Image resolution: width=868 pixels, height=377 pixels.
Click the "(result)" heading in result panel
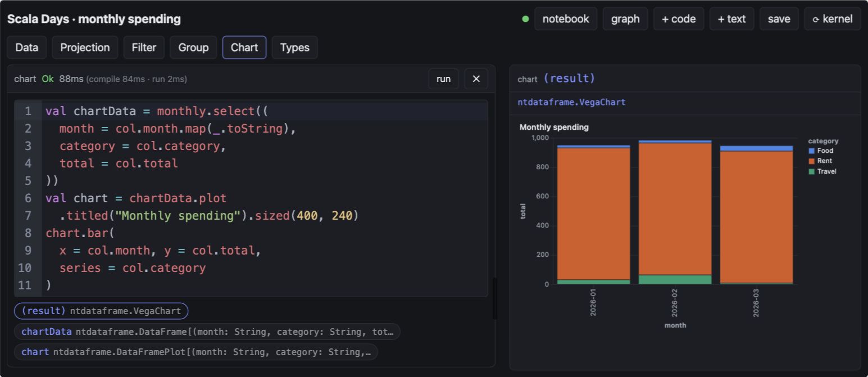tap(569, 78)
